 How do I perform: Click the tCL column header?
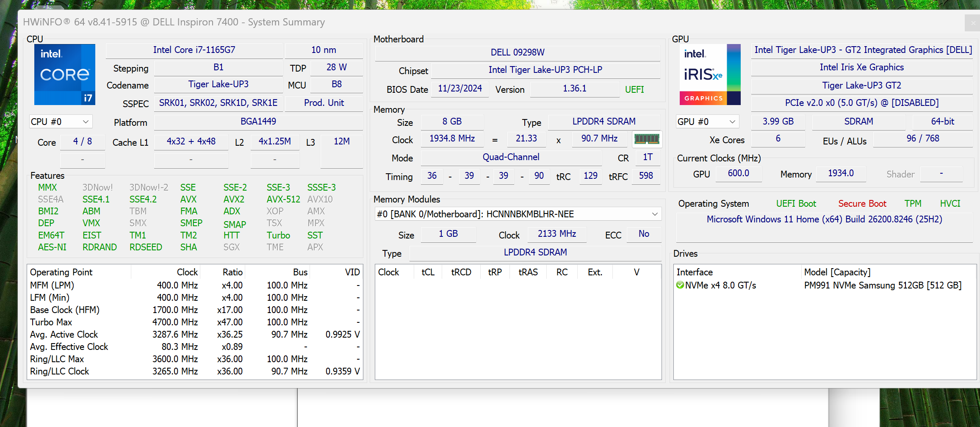428,272
